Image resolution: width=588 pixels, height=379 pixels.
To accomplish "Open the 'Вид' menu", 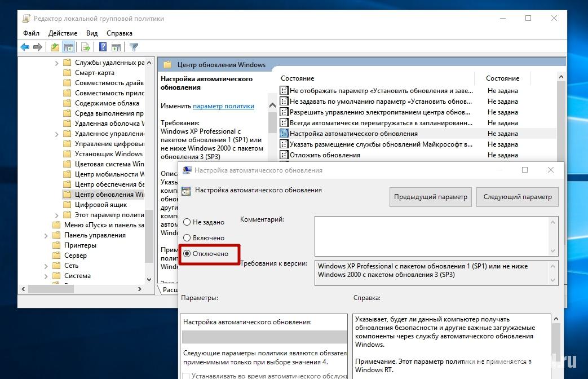I will [x=92, y=33].
